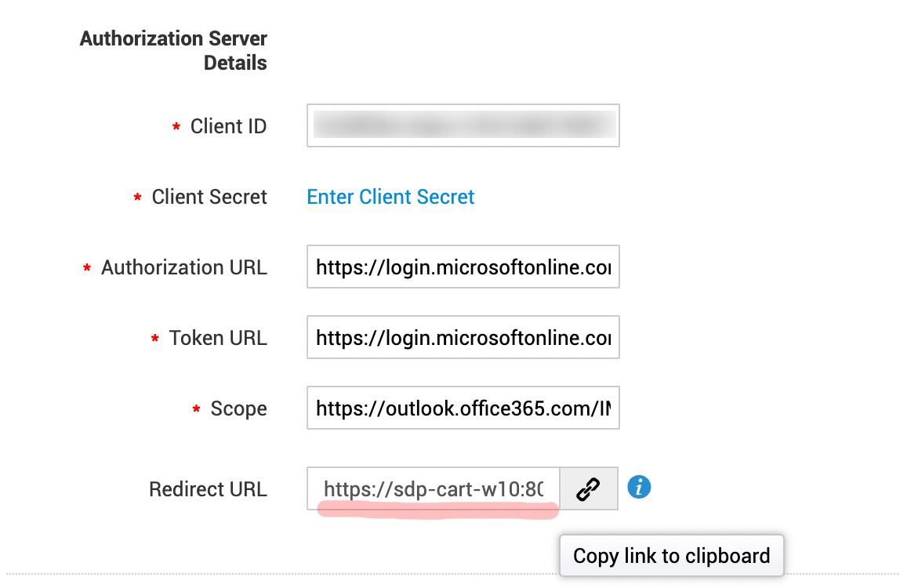Click the Copy link to clipboard tooltip
This screenshot has height=588, width=900.
coord(671,556)
